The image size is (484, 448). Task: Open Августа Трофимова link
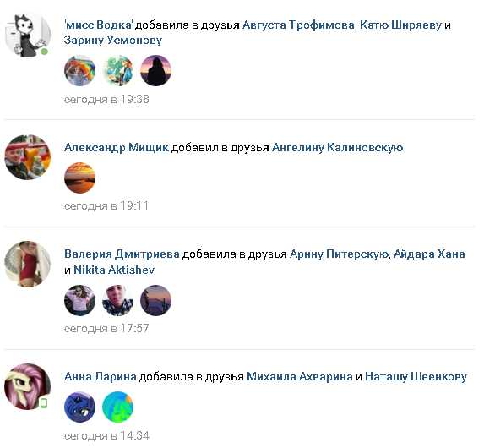click(298, 25)
